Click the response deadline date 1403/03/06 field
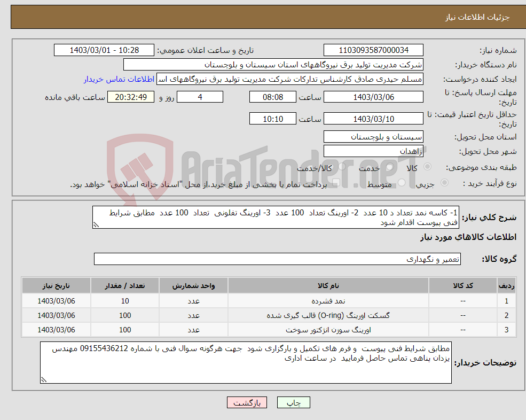 point(373,97)
